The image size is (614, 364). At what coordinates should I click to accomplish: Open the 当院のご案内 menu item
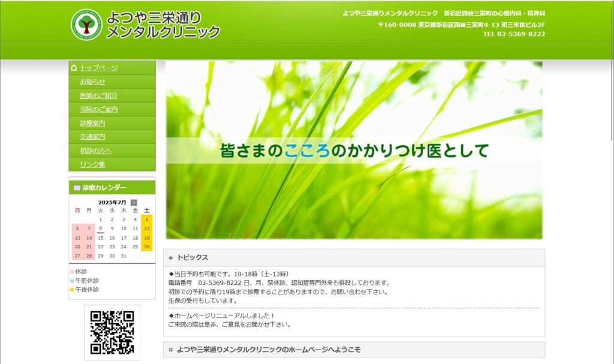(98, 109)
